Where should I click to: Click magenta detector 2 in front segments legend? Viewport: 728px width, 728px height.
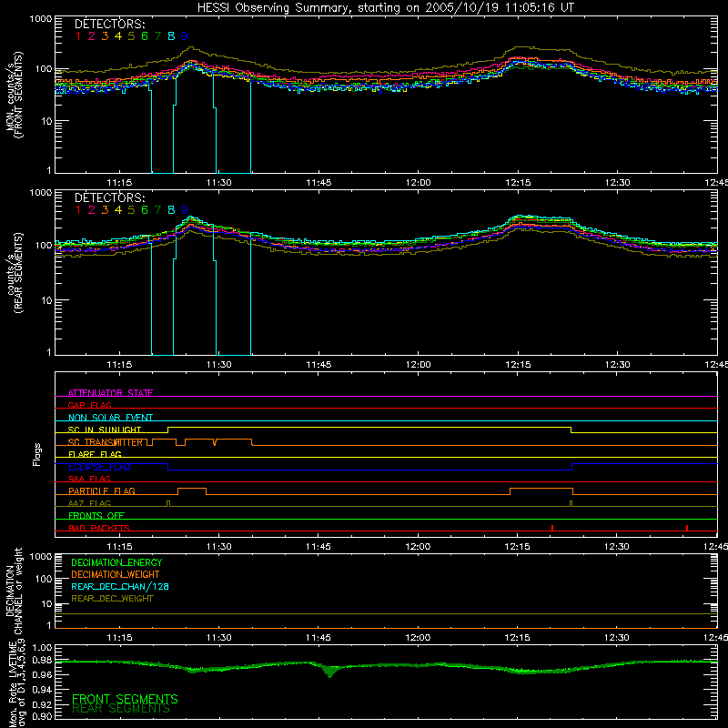coord(92,35)
